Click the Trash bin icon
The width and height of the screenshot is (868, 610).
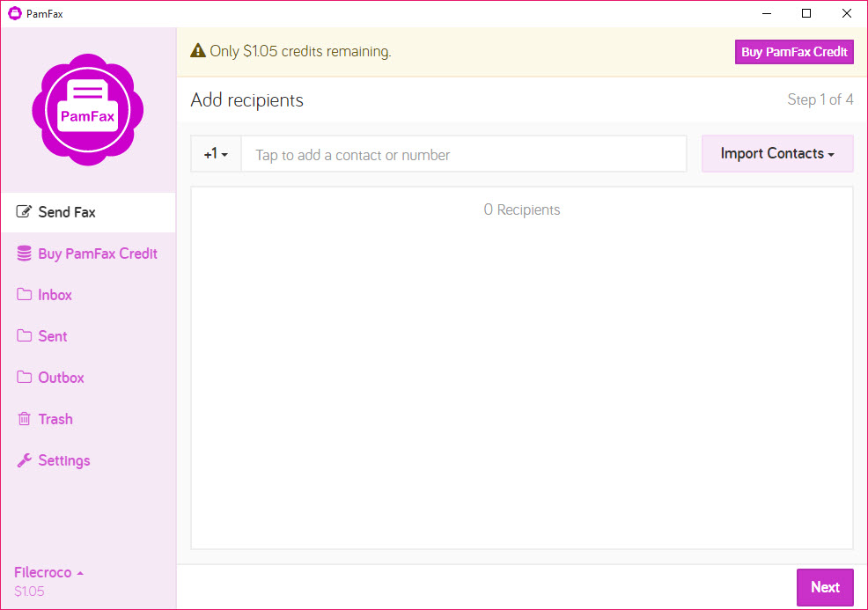24,419
